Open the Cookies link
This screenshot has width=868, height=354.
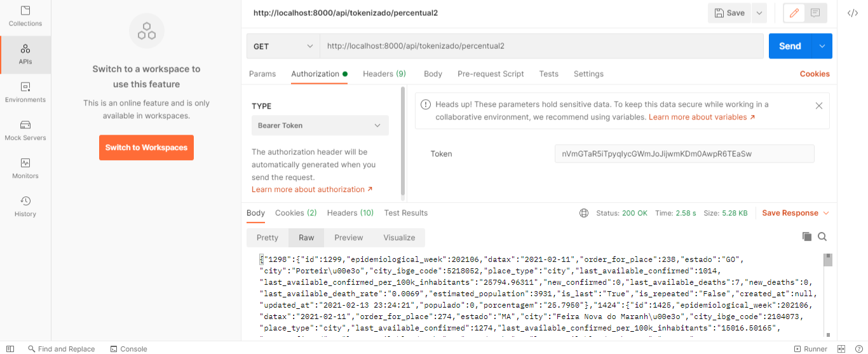(x=815, y=74)
